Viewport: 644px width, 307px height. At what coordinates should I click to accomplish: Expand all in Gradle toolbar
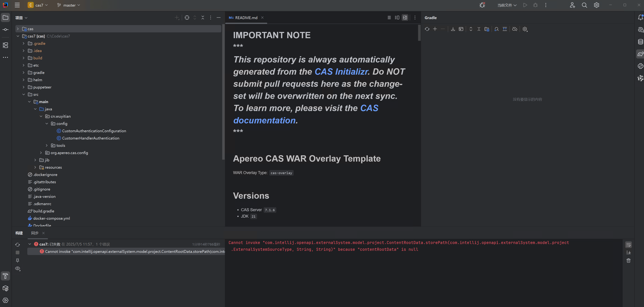[x=471, y=29]
